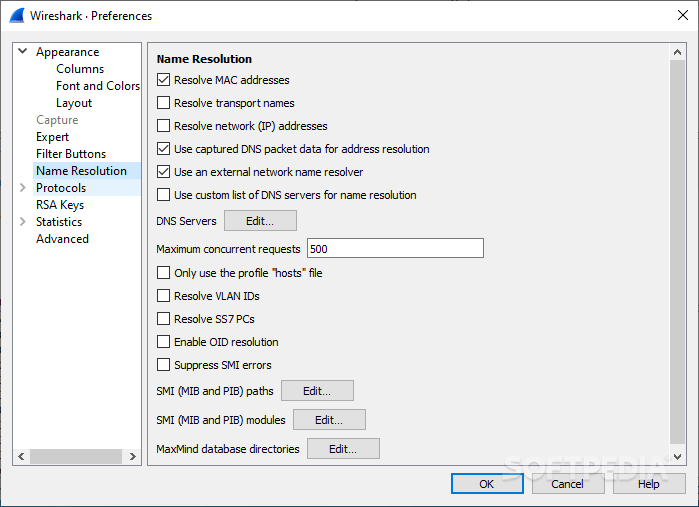Click Edit button for DNS Servers

[x=260, y=221]
